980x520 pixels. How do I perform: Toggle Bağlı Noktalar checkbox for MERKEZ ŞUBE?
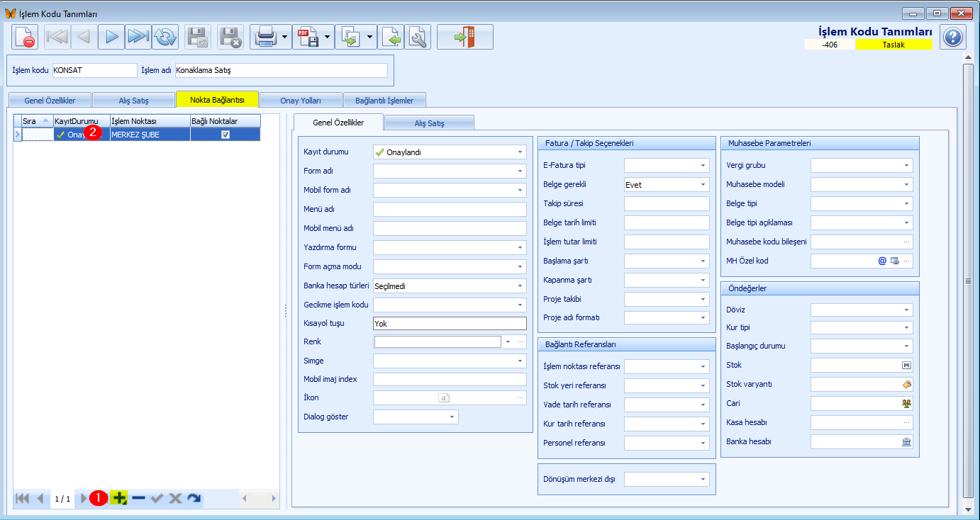click(x=225, y=135)
